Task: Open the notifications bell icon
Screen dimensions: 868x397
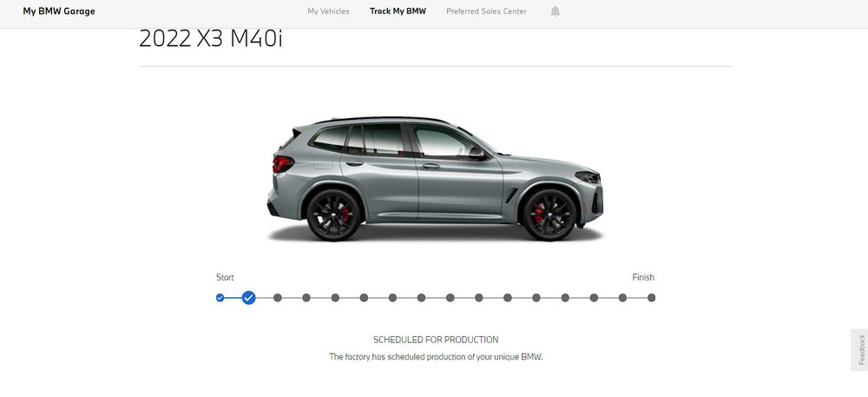Action: coord(556,11)
